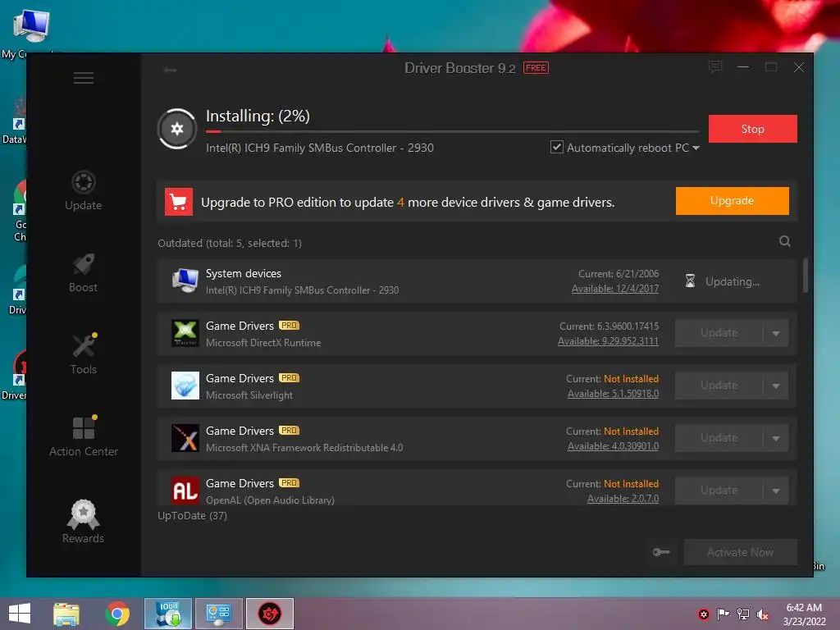Image resolution: width=840 pixels, height=630 pixels.
Task: Click the Driver Booster tray icon
Action: click(x=703, y=614)
